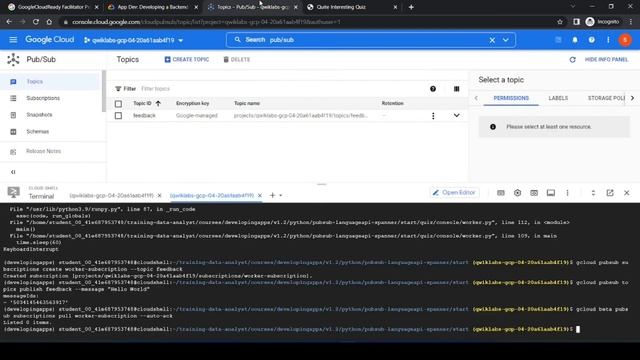Open notifications bell
The height and width of the screenshot is (360, 640).
point(575,40)
